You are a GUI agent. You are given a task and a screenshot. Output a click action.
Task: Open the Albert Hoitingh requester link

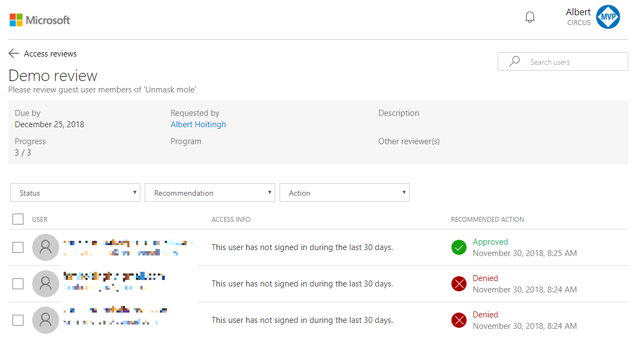point(198,124)
